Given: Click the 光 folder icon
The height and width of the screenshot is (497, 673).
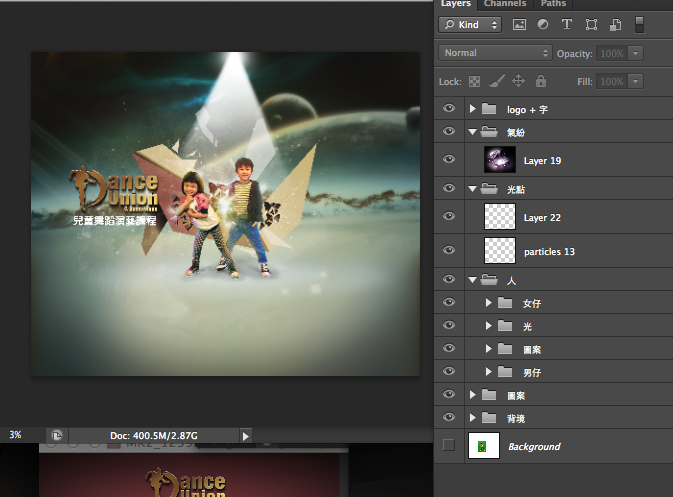Looking at the screenshot, I should coord(505,326).
